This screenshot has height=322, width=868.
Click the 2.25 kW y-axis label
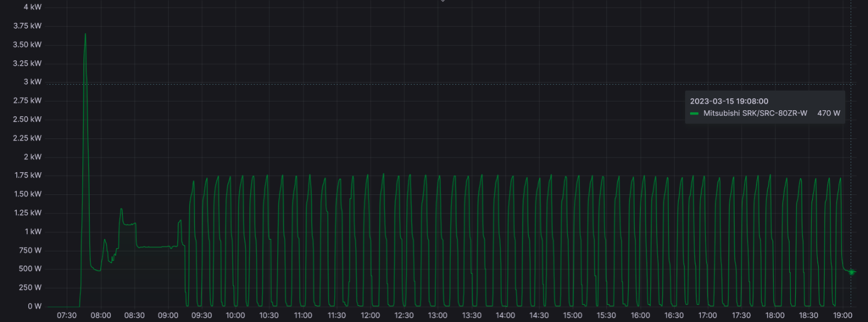(x=28, y=138)
